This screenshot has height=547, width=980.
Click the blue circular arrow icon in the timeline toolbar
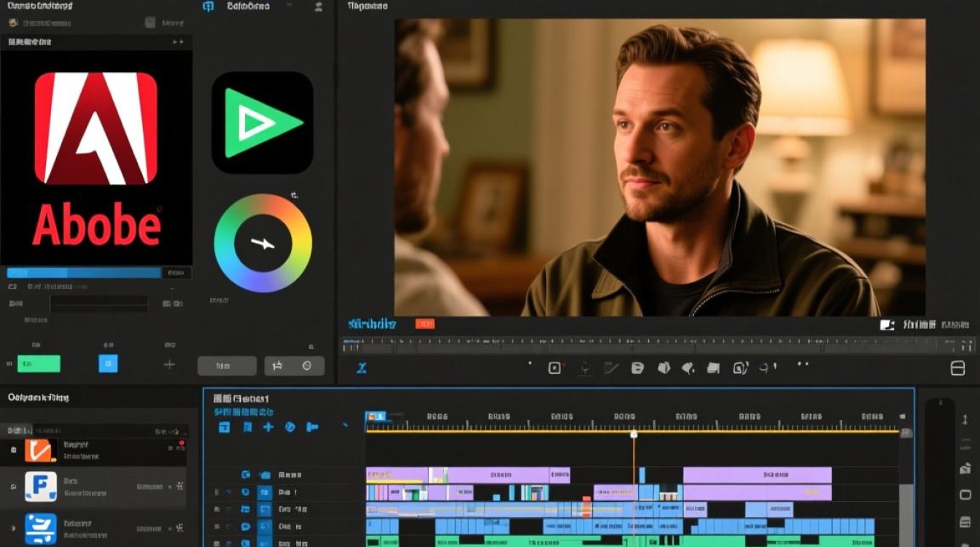[x=290, y=427]
